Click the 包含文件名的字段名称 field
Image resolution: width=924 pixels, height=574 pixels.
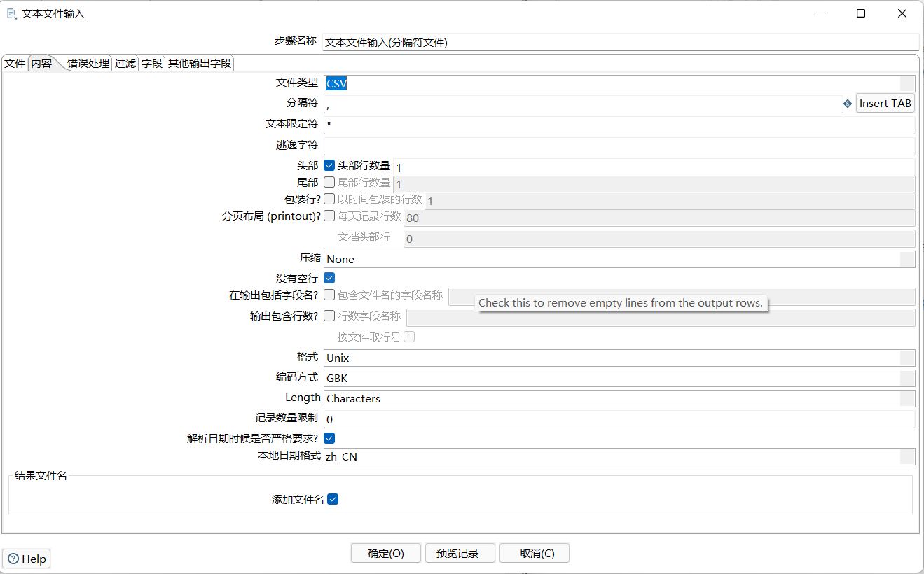(682, 297)
